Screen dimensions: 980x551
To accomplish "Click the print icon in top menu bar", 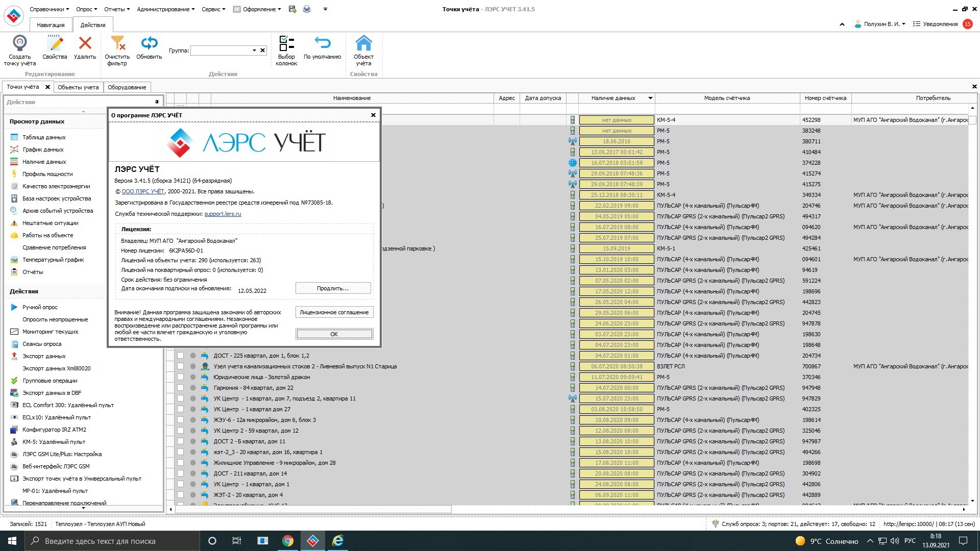I will click(307, 9).
